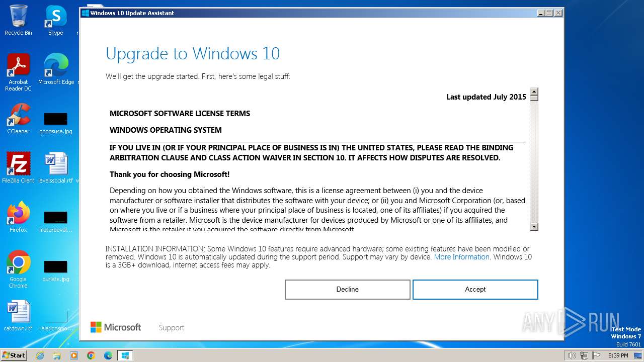Open Windows Explorer from taskbar
The image size is (644, 362).
click(57, 355)
